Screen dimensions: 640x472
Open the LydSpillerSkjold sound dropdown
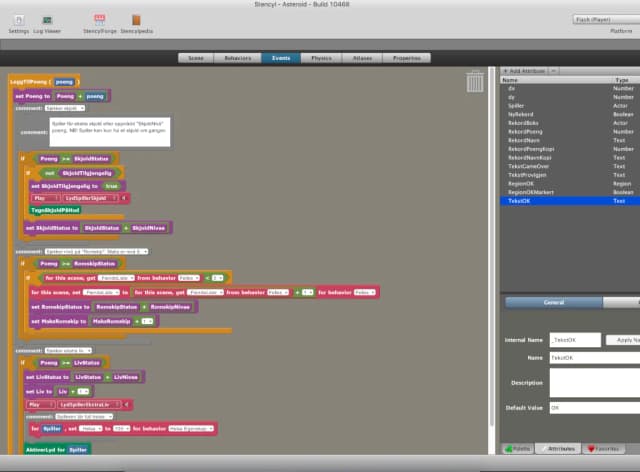click(x=89, y=198)
